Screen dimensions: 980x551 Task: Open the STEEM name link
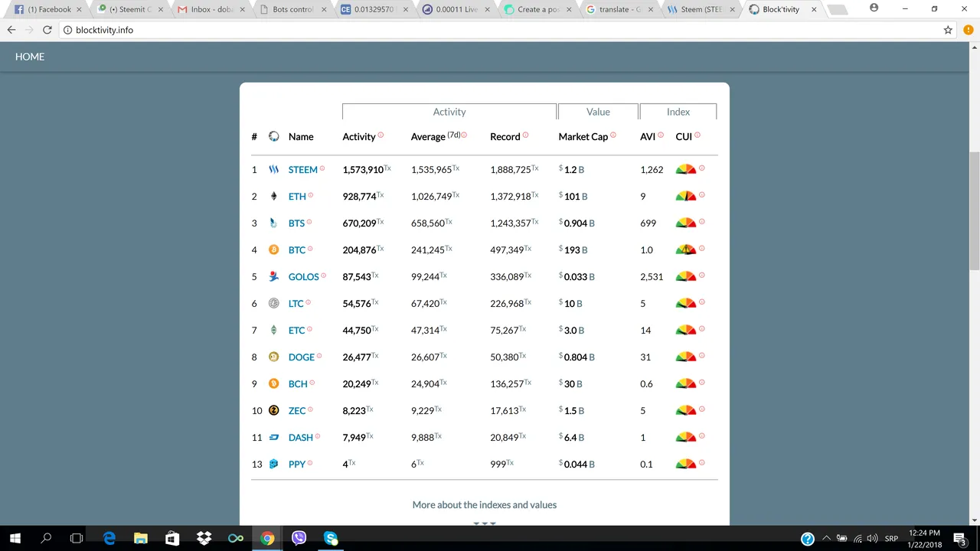(302, 170)
